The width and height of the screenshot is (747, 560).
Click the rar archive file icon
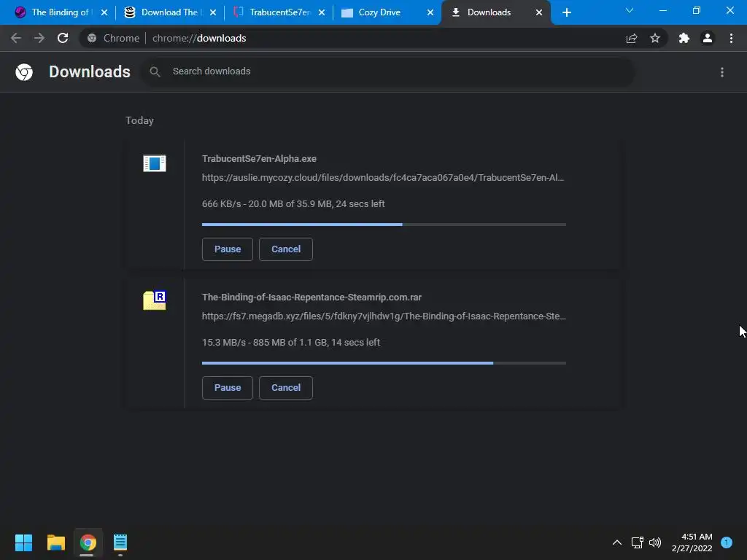coord(155,300)
